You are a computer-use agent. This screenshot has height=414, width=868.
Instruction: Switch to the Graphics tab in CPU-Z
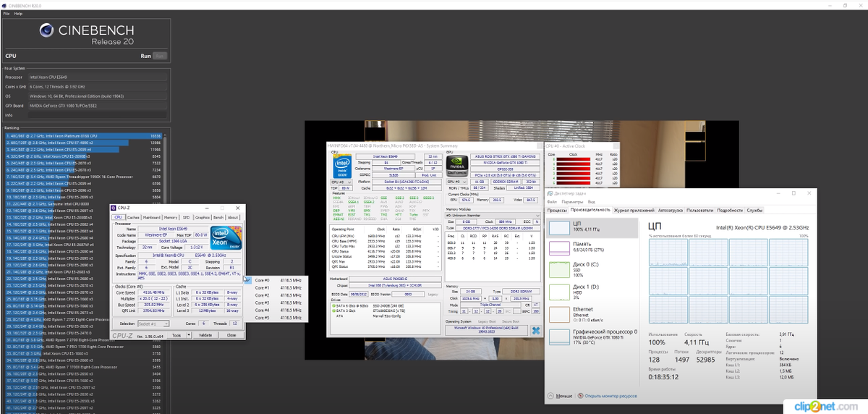203,217
